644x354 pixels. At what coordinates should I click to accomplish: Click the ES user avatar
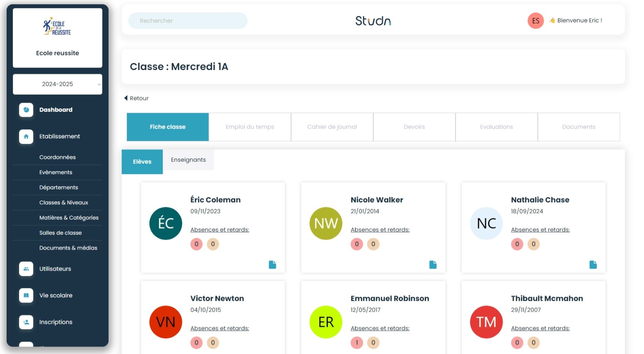[x=535, y=21]
